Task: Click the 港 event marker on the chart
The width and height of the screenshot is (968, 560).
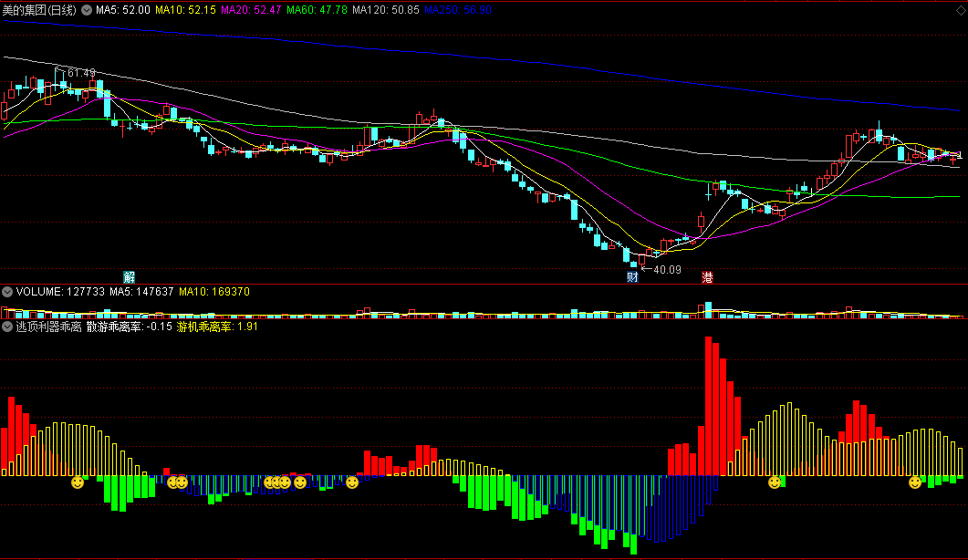Action: 707,277
